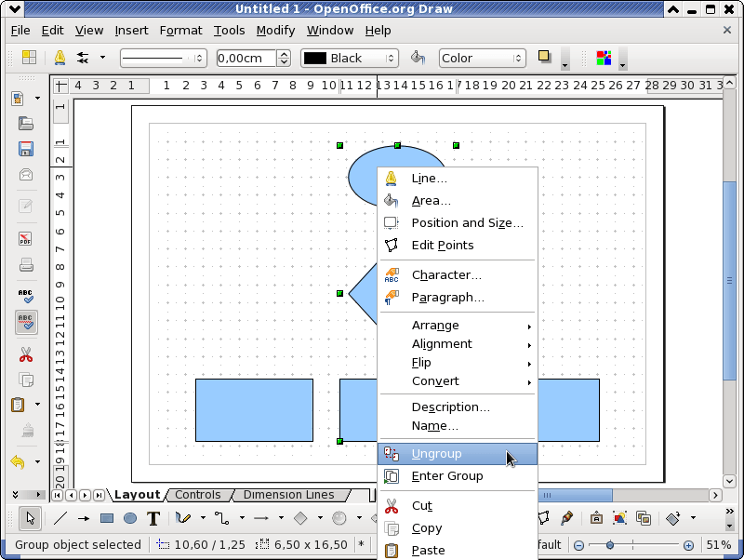The width and height of the screenshot is (744, 560).
Task: Expand the Curve tool dropdown arrow
Action: click(203, 518)
